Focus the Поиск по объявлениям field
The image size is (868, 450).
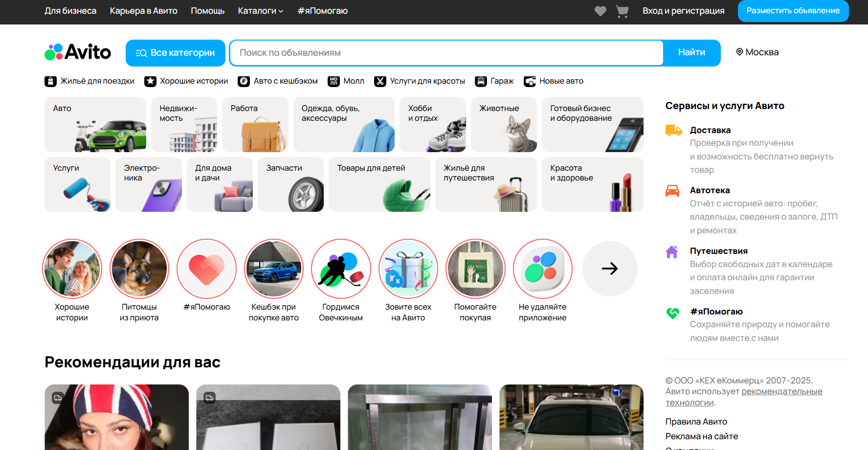pyautogui.click(x=446, y=53)
